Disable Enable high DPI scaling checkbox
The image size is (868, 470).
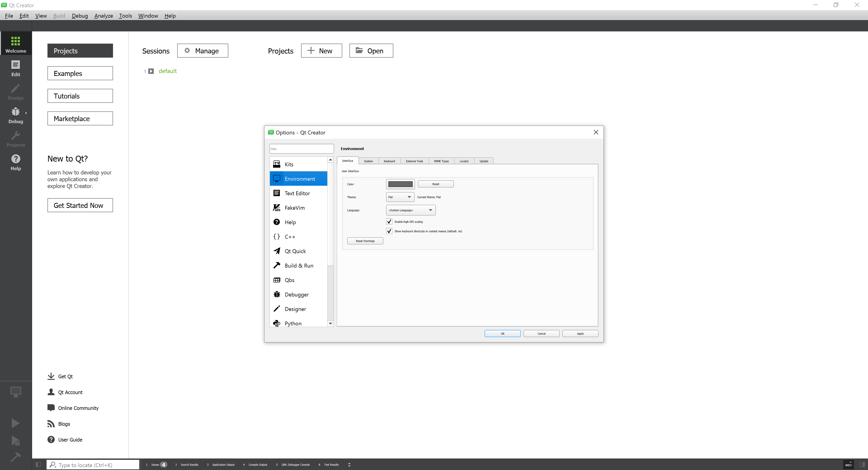click(x=389, y=222)
